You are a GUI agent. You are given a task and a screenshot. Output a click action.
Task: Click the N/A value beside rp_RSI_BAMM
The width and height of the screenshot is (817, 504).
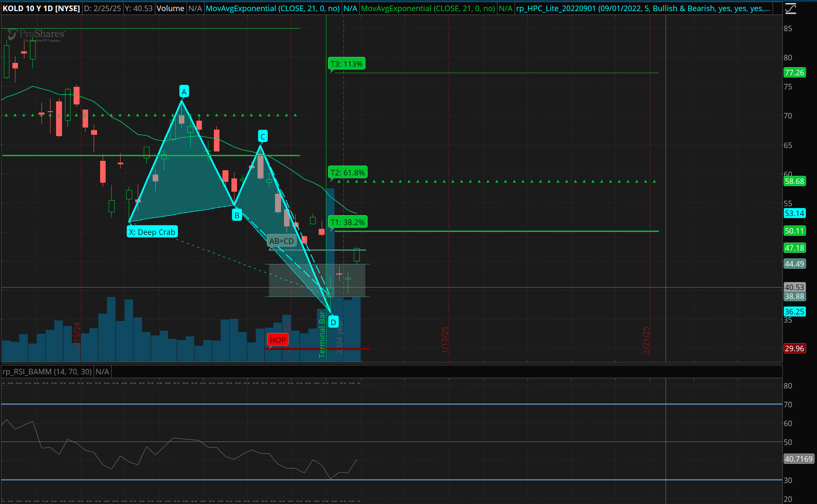coord(102,372)
